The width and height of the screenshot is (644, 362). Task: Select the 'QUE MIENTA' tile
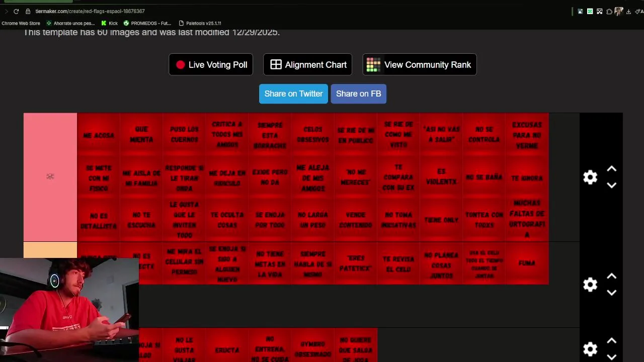point(141,135)
